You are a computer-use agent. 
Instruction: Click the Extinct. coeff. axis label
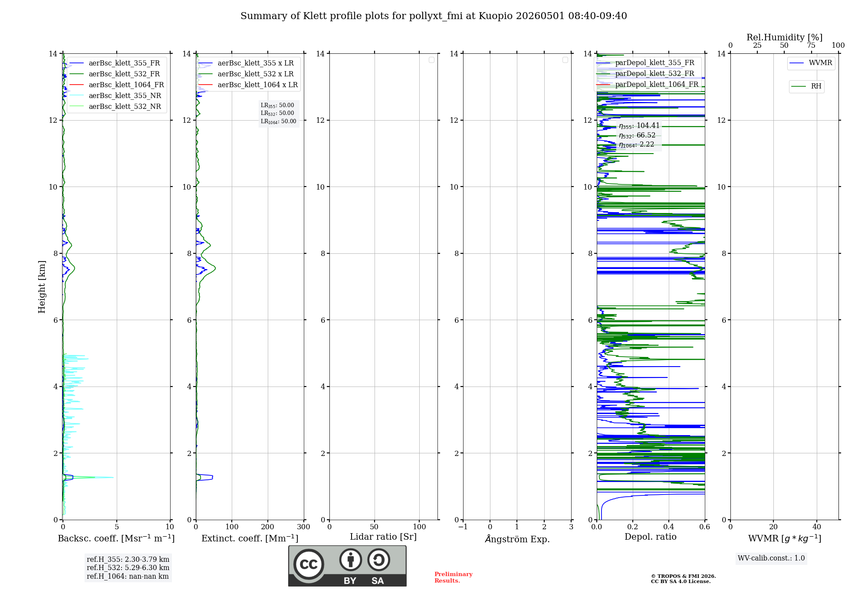pyautogui.click(x=250, y=538)
